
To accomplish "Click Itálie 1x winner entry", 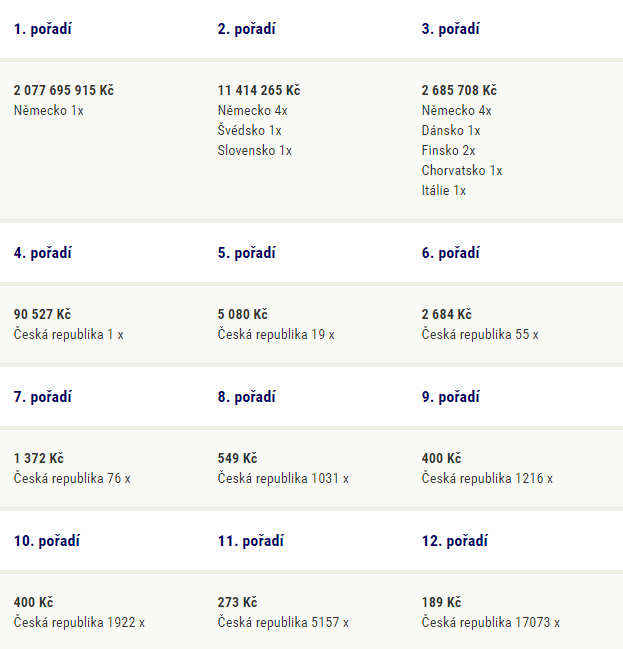I will 444,190.
